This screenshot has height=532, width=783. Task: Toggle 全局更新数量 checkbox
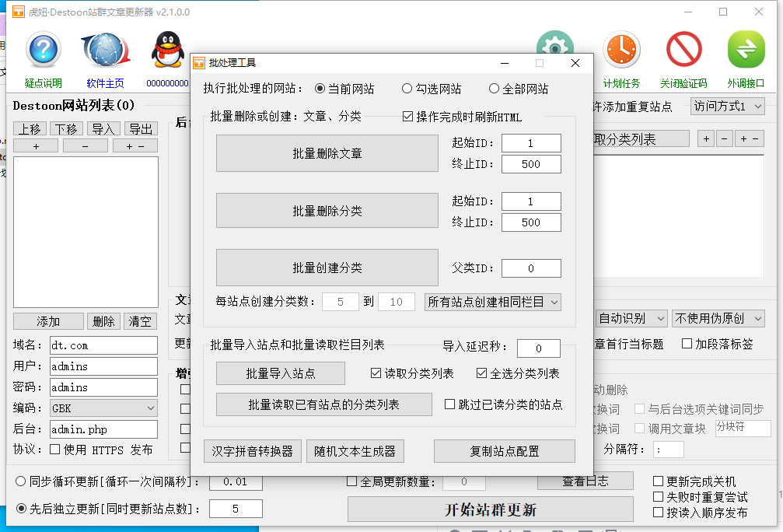pyautogui.click(x=351, y=481)
